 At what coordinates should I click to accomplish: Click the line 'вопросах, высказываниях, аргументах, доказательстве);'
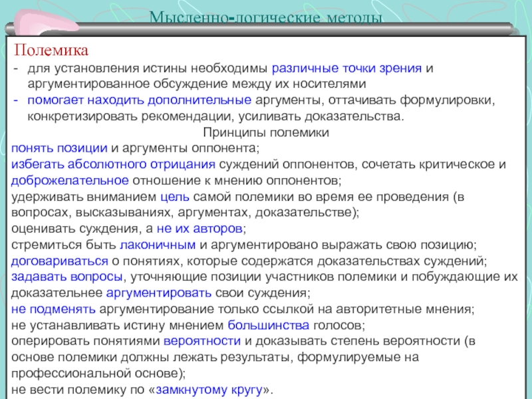coord(186,213)
